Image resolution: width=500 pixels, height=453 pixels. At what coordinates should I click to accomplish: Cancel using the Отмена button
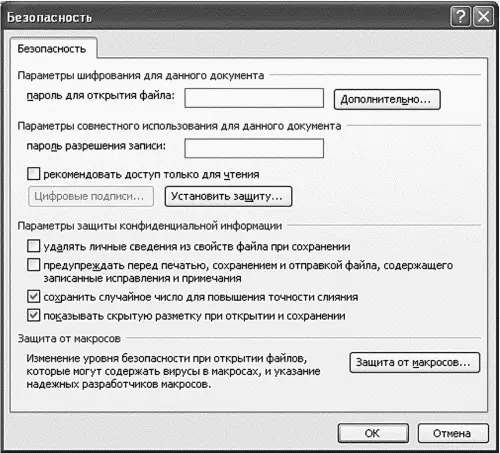[453, 433]
